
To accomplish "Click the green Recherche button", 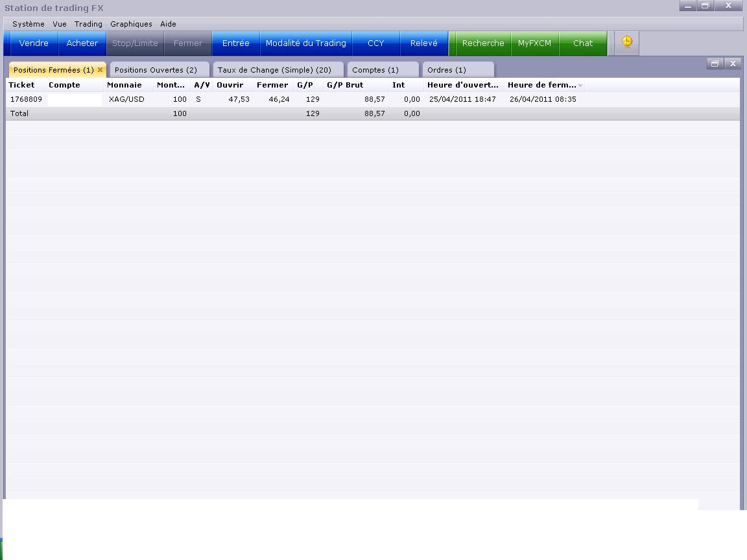I will (482, 43).
